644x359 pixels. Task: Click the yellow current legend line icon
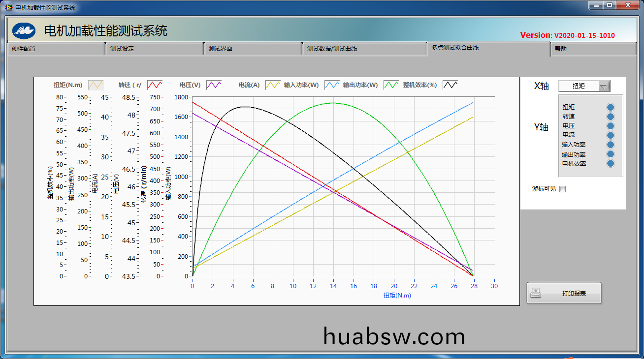[273, 85]
